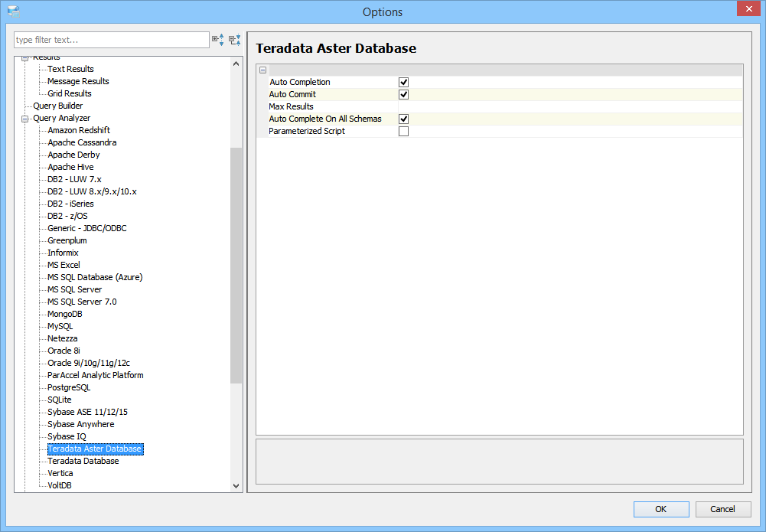Select Message Results in tree
766x532 pixels.
click(x=78, y=81)
